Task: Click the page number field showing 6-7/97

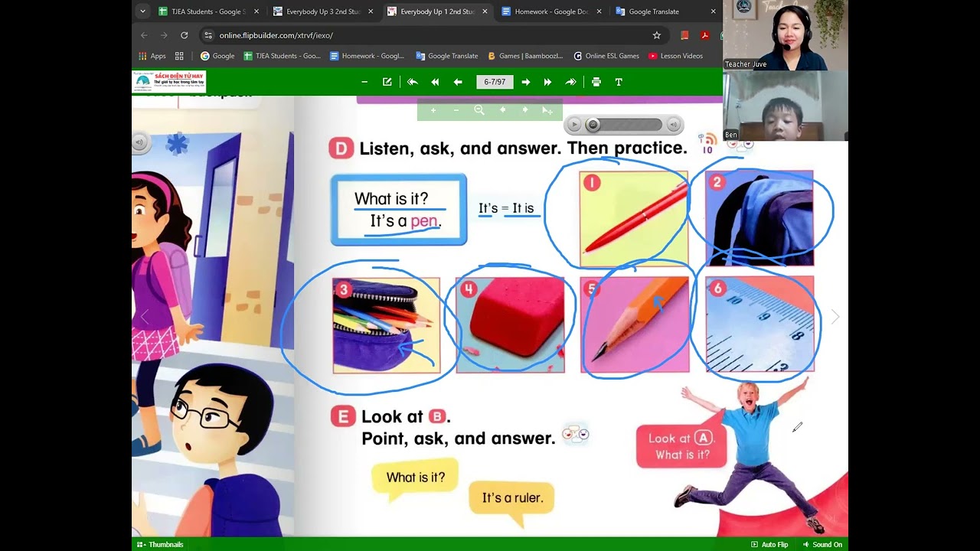Action: (x=495, y=82)
